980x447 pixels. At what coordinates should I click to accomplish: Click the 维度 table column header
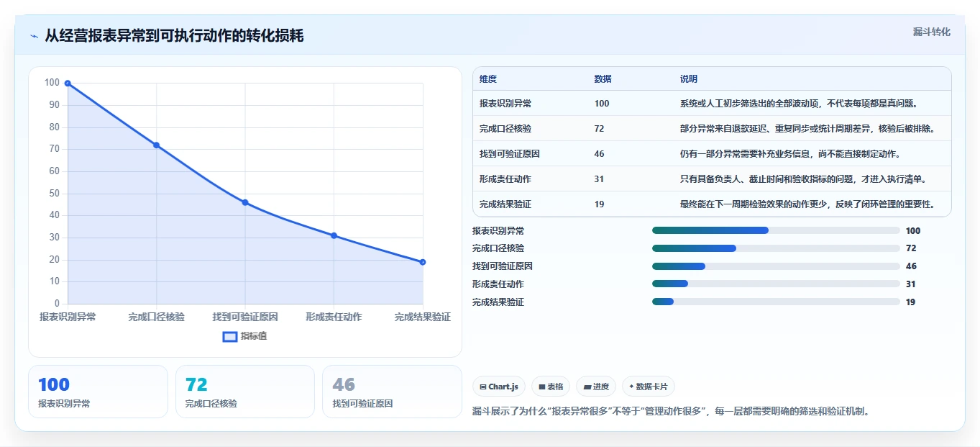(x=488, y=79)
